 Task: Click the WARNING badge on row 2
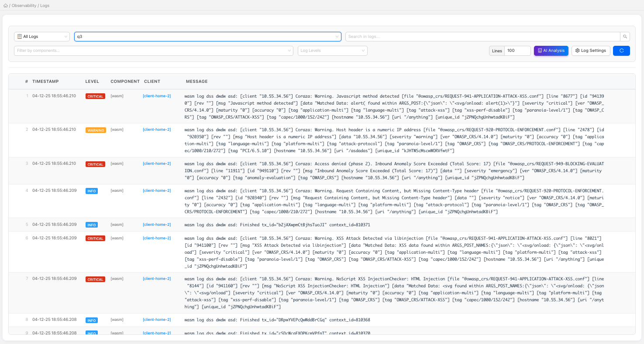[95, 129]
